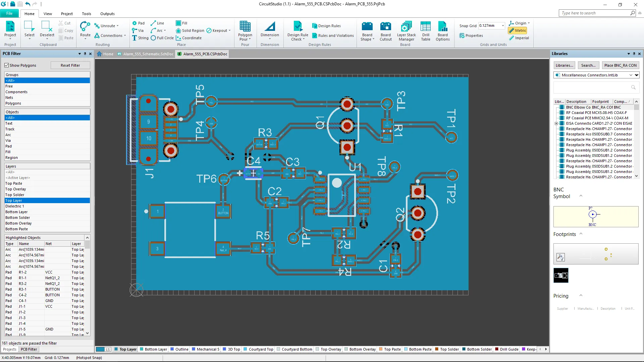The width and height of the screenshot is (644, 362).
Task: Place a String text object
Action: click(140, 38)
